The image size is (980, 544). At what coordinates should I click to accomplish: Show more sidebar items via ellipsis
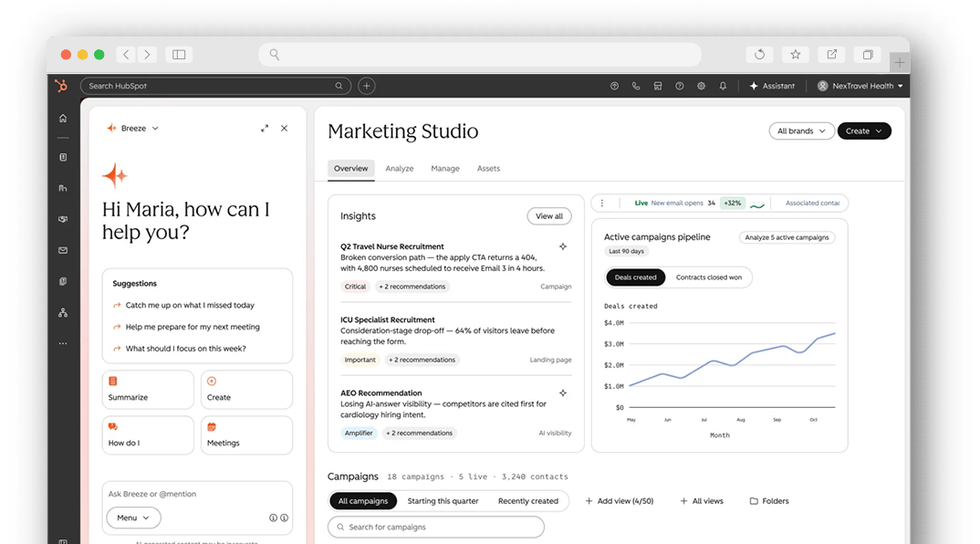(63, 343)
